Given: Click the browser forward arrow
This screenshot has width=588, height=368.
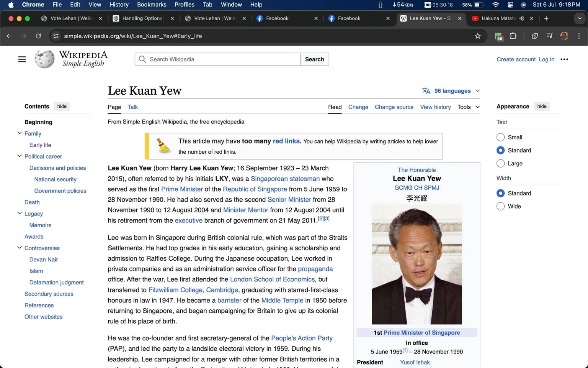Looking at the screenshot, I should 24,36.
